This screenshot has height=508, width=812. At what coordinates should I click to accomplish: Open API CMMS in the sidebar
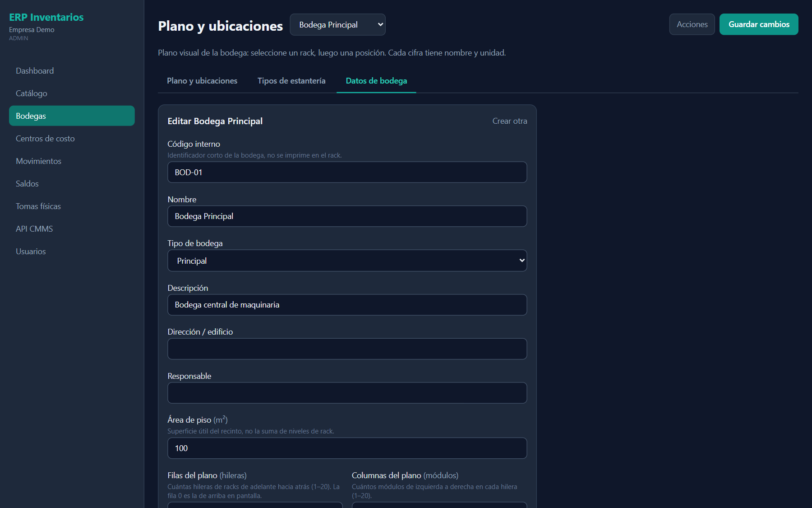(x=72, y=229)
